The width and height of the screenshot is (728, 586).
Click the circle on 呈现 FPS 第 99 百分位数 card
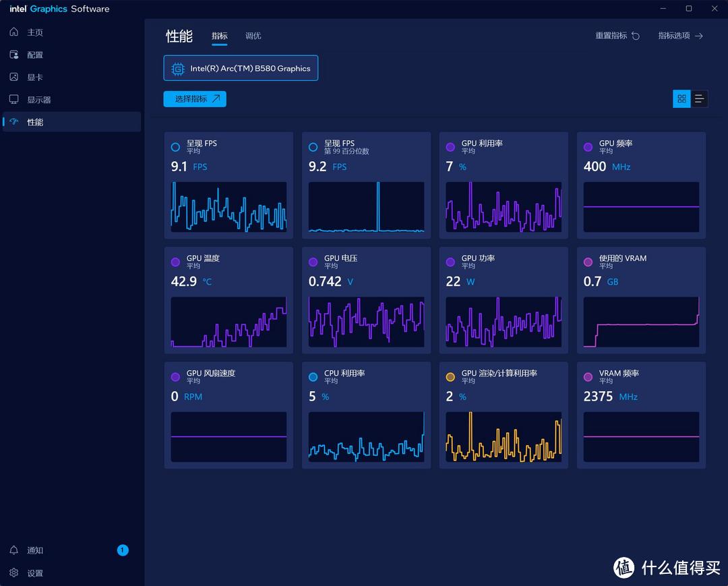click(x=313, y=147)
